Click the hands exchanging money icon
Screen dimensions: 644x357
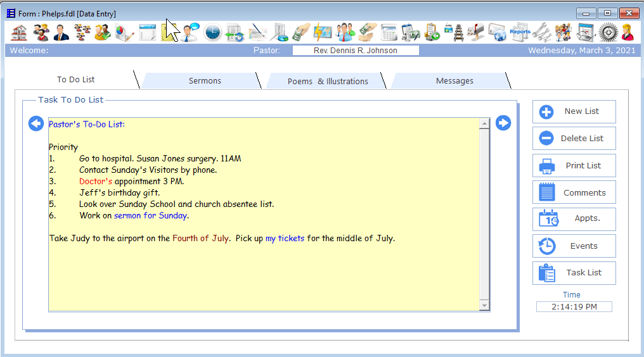click(x=368, y=32)
